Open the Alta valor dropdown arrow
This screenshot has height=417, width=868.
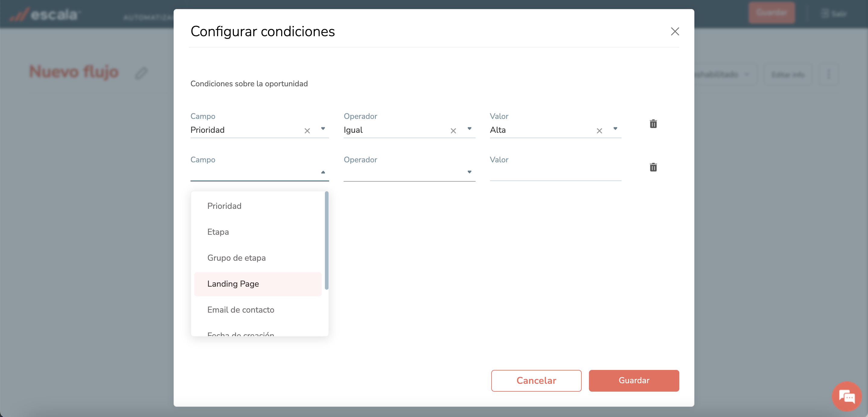pyautogui.click(x=615, y=129)
